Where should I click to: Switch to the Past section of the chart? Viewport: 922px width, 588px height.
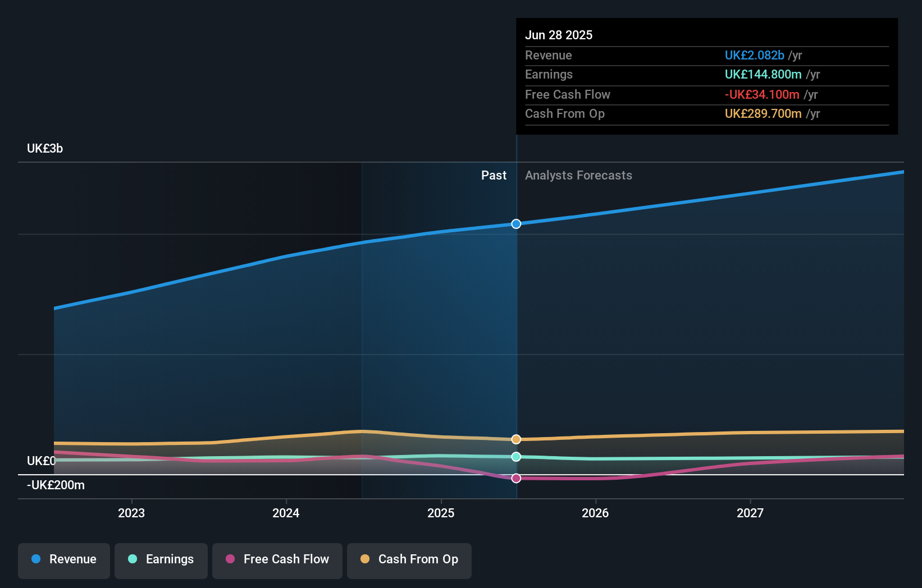[x=494, y=175]
